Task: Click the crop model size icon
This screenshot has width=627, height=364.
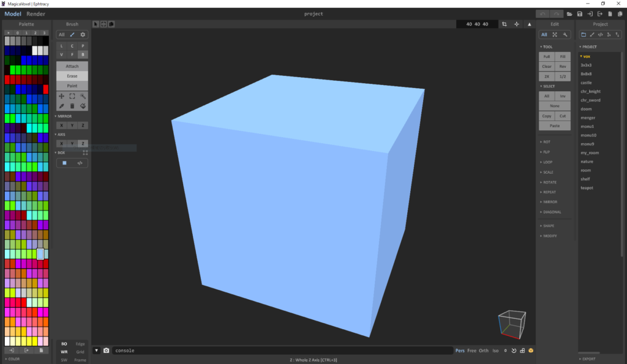Action: [505, 24]
